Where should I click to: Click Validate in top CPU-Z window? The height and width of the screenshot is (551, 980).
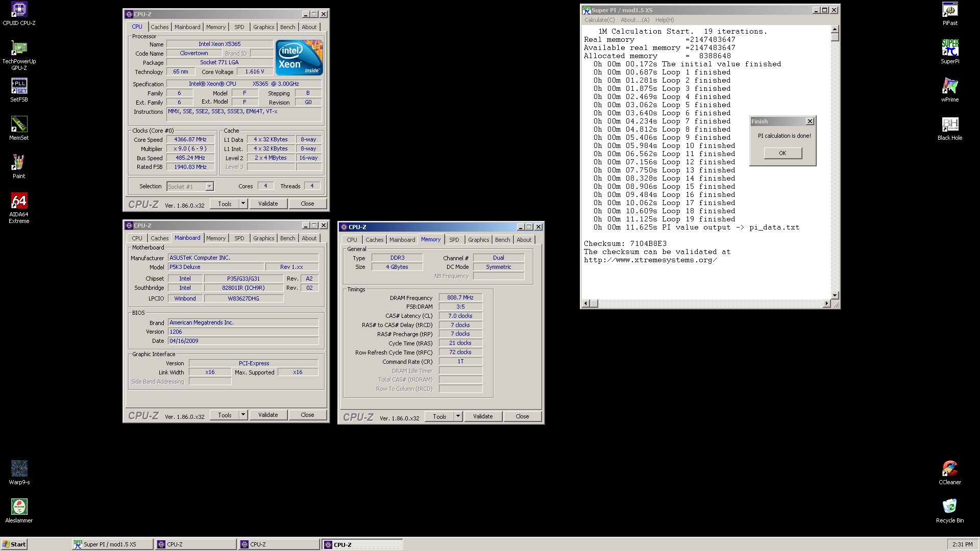[x=268, y=204]
